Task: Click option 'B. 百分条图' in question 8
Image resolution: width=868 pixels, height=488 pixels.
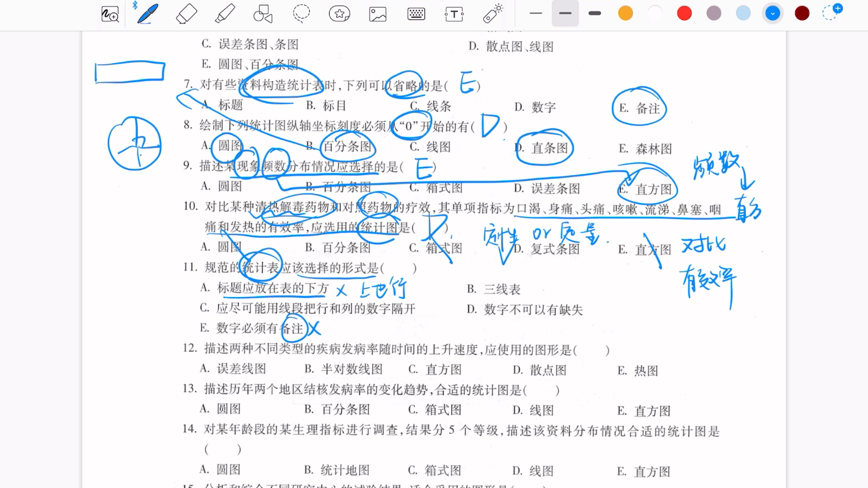Action: click(x=339, y=146)
